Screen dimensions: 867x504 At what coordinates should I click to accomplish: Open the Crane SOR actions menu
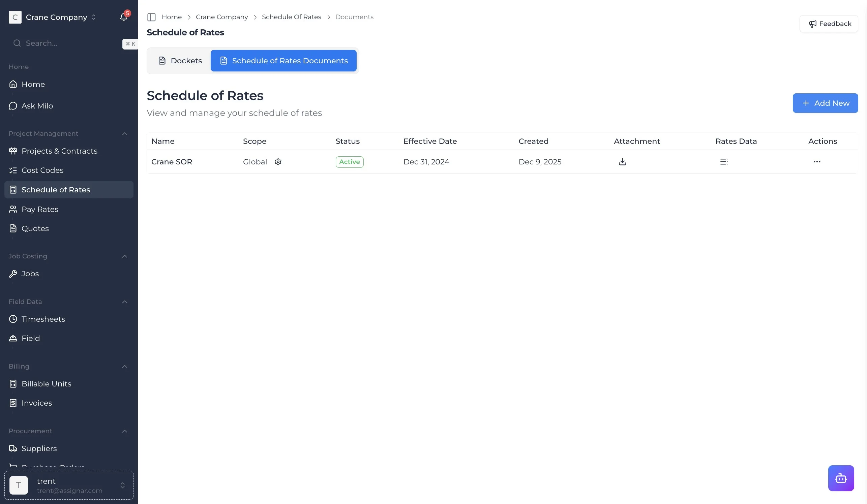tap(816, 162)
